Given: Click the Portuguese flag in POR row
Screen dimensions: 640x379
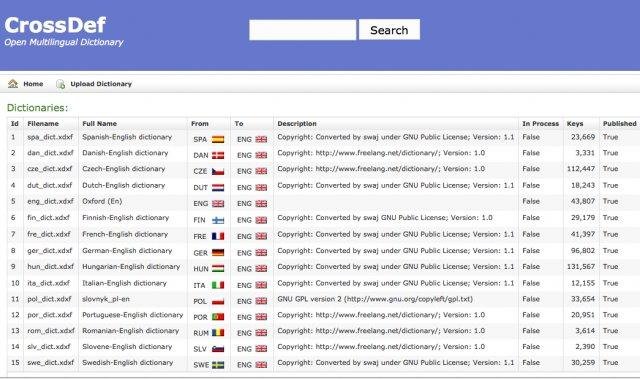Looking at the screenshot, I should click(218, 317).
